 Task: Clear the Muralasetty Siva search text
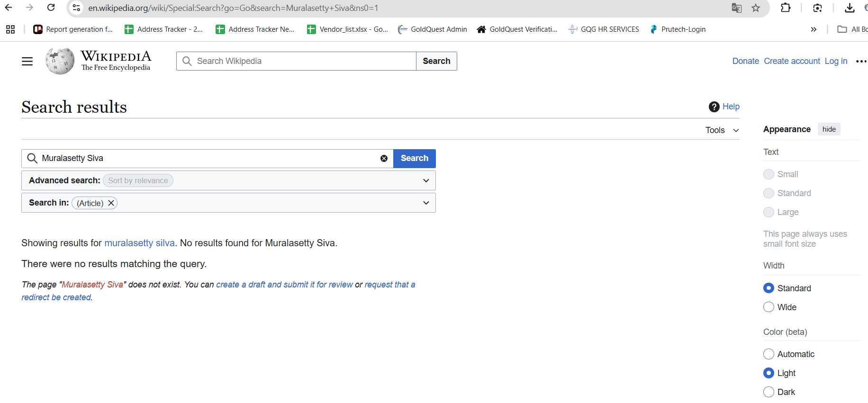click(384, 159)
